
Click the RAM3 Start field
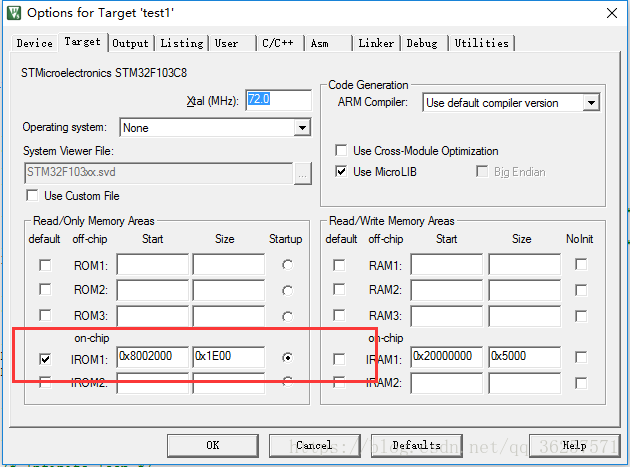click(446, 316)
